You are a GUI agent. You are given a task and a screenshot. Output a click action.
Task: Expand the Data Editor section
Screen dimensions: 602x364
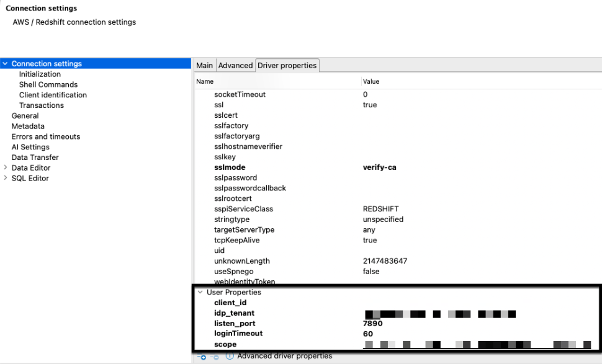5,167
